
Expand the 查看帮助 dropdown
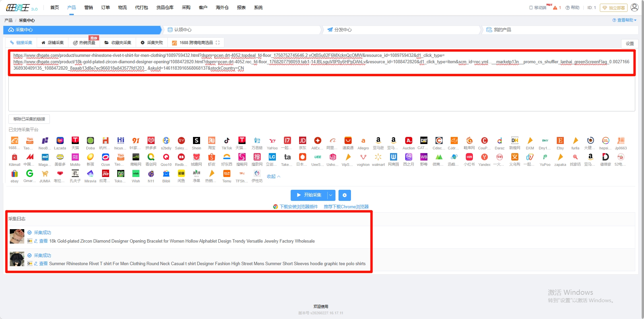click(624, 20)
